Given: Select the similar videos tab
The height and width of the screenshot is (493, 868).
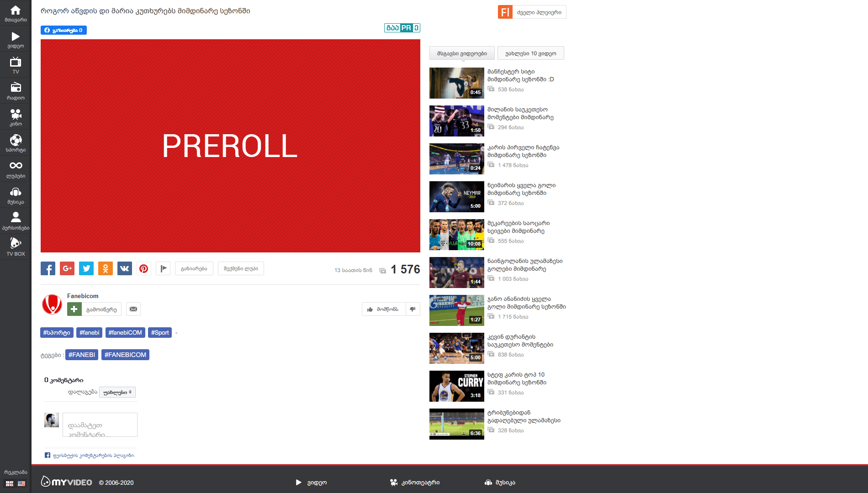Looking at the screenshot, I should pyautogui.click(x=462, y=53).
